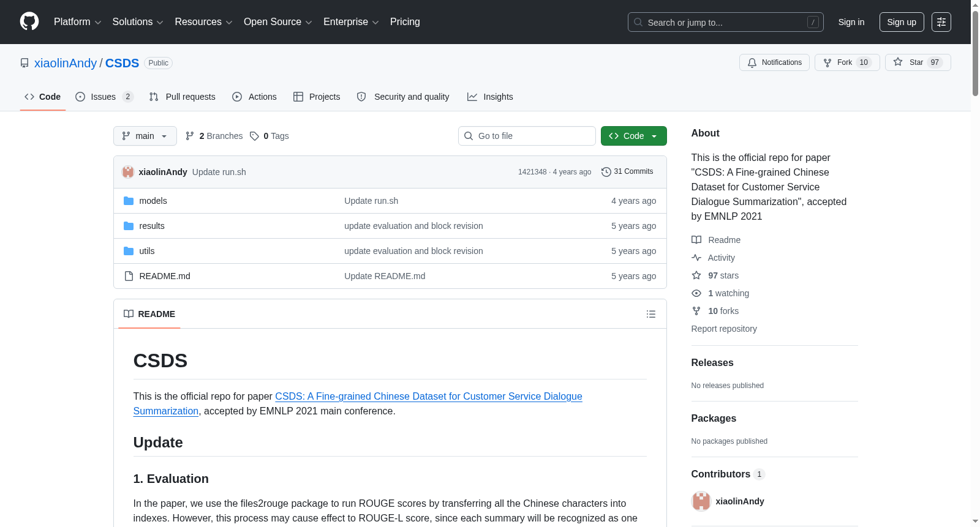Screen dimensions: 980x527
Task: Open the results folder name
Action: (x=152, y=226)
